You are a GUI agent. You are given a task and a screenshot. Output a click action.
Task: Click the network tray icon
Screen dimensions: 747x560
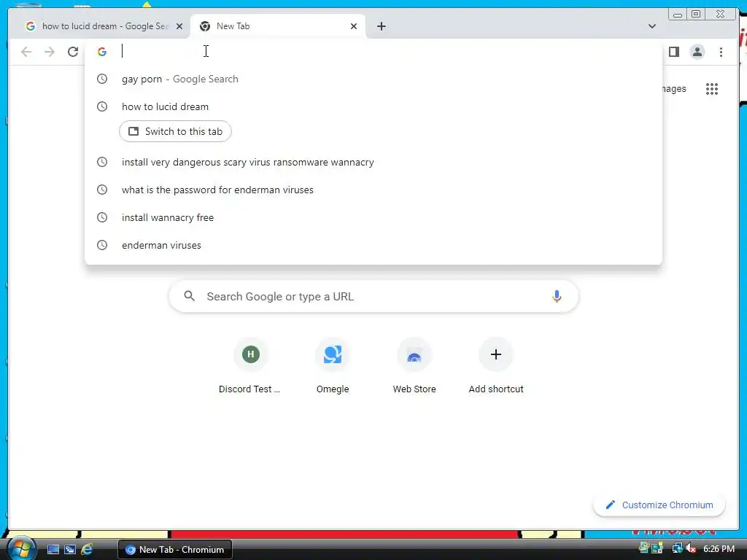pos(676,548)
